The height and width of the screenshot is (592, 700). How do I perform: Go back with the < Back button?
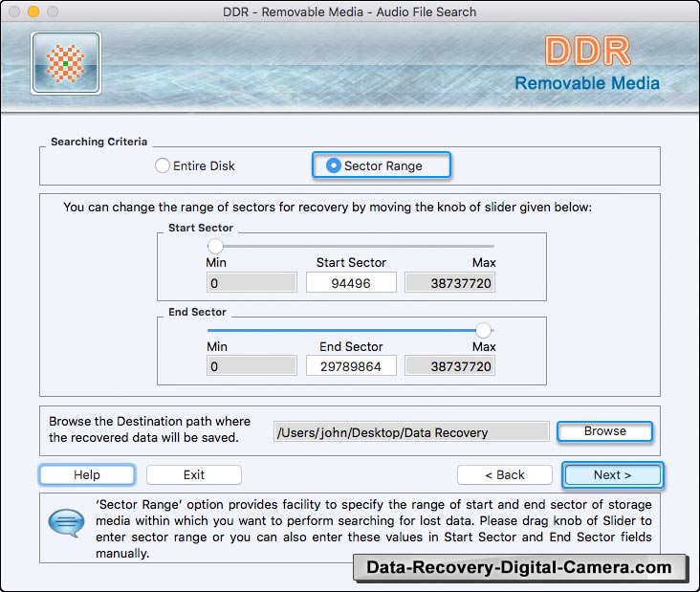(505, 474)
